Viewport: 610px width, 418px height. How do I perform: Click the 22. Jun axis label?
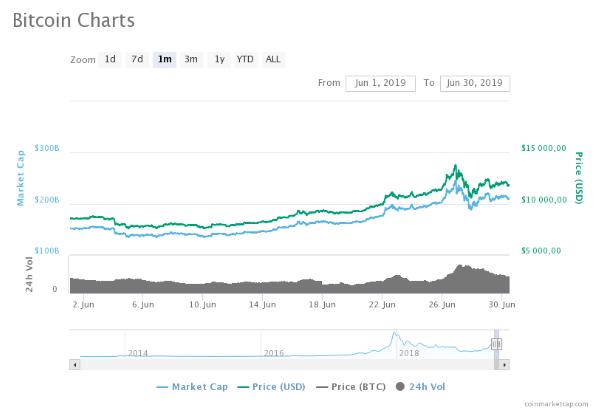[x=382, y=304]
